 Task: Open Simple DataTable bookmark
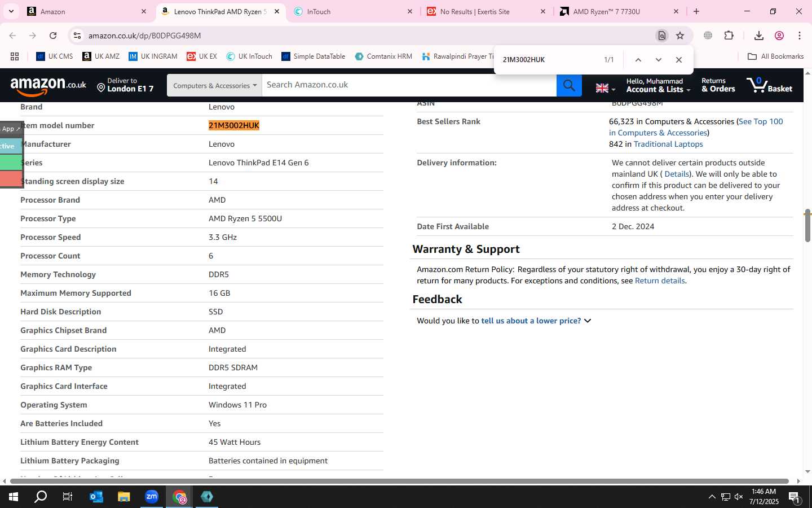coord(313,56)
